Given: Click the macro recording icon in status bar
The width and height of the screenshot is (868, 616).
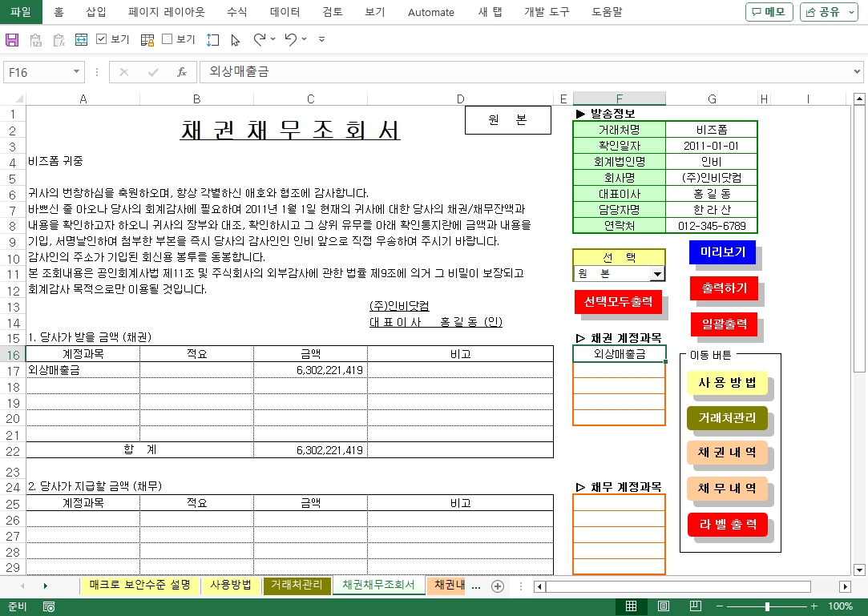Looking at the screenshot, I should coord(49,606).
